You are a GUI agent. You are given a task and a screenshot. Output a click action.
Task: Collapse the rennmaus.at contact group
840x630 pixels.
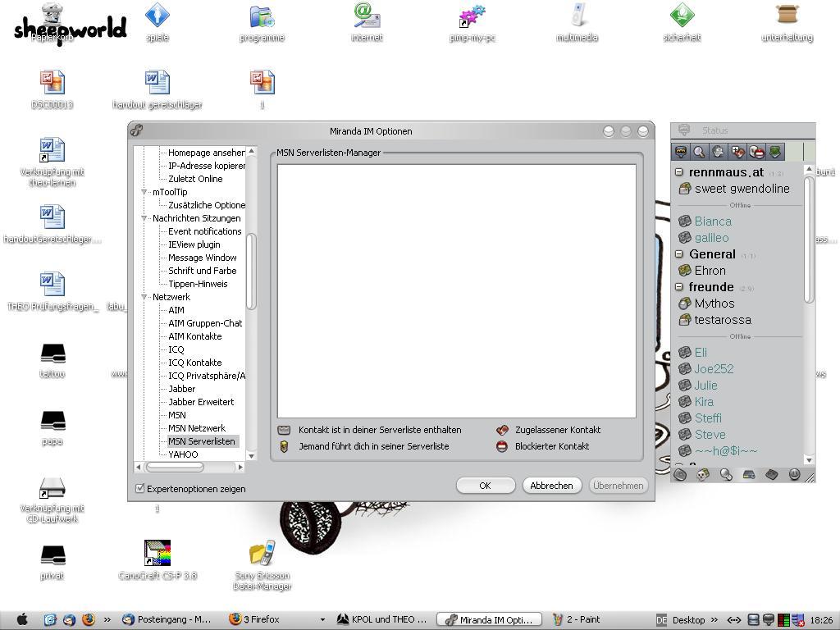click(679, 172)
